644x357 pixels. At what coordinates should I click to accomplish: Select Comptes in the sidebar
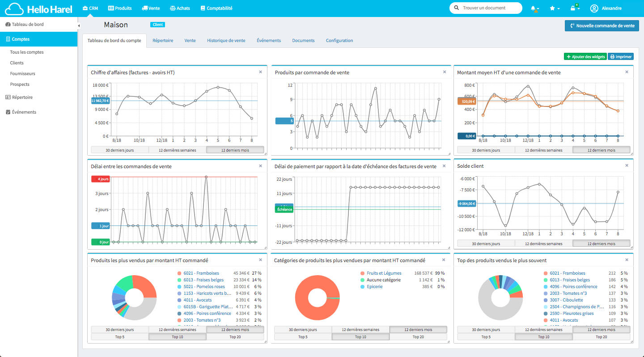coord(38,39)
